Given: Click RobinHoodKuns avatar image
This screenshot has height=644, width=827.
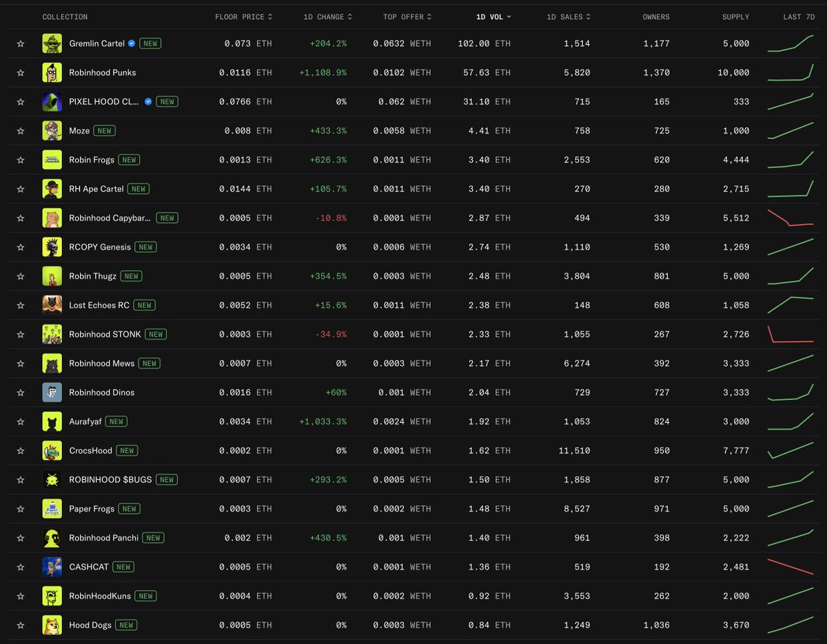Looking at the screenshot, I should (x=52, y=596).
